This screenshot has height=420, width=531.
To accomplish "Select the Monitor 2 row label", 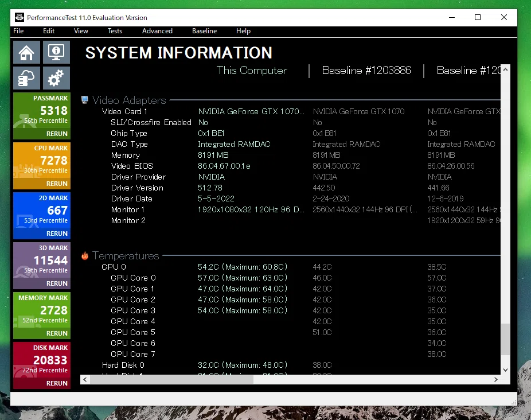I will (128, 220).
